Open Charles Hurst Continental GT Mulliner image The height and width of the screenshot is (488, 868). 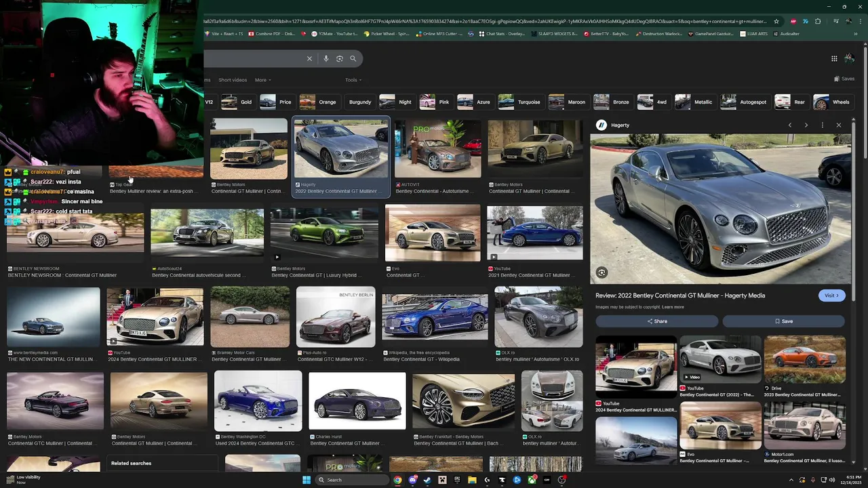[x=357, y=401]
